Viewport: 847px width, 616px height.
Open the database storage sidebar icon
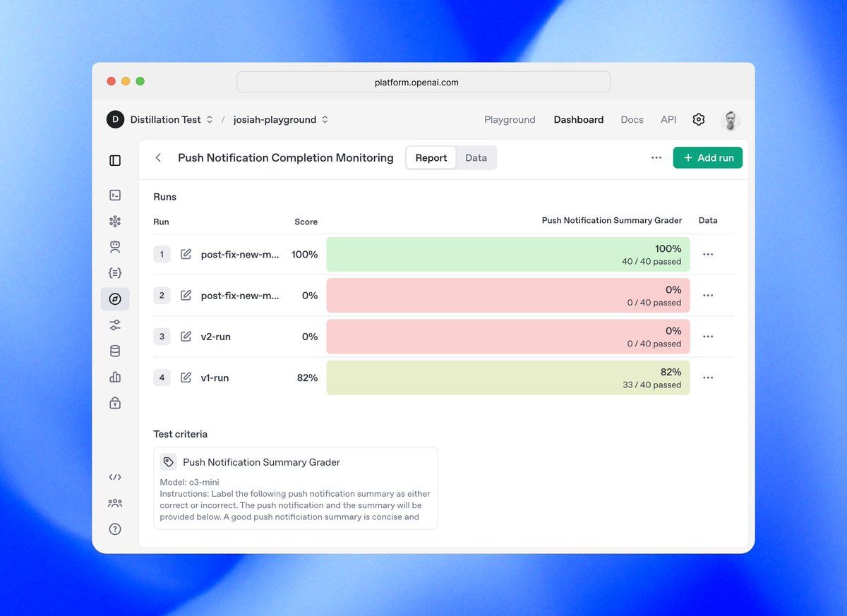coord(115,351)
